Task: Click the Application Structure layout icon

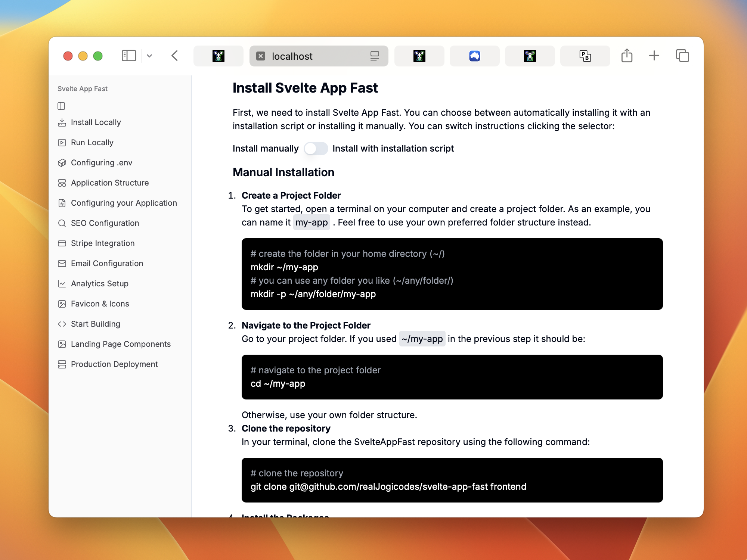Action: pos(62,183)
